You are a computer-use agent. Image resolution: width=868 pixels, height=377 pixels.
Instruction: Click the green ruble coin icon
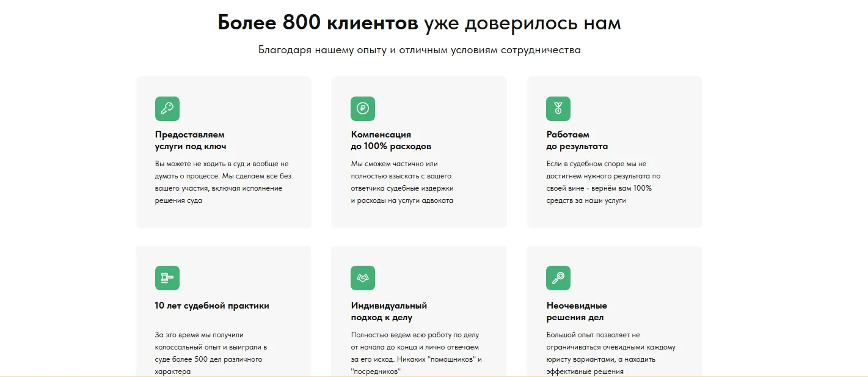coord(363,109)
